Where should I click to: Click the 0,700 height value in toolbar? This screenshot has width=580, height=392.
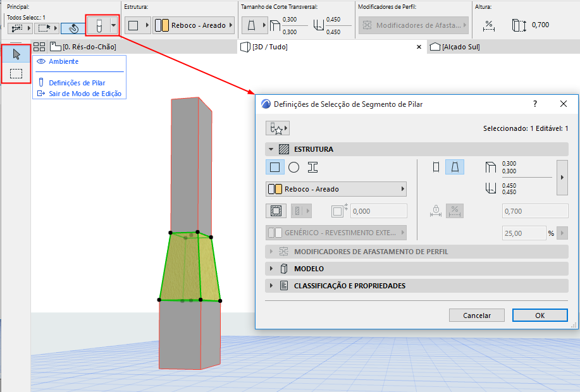click(540, 25)
